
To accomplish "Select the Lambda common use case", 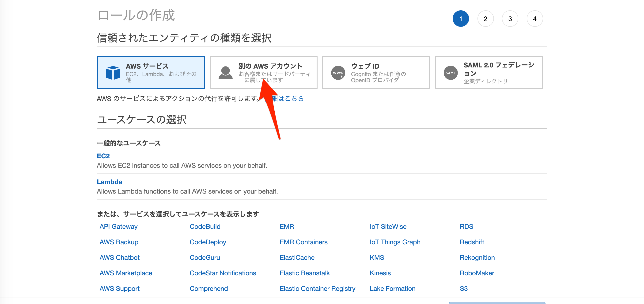I will pos(109,182).
